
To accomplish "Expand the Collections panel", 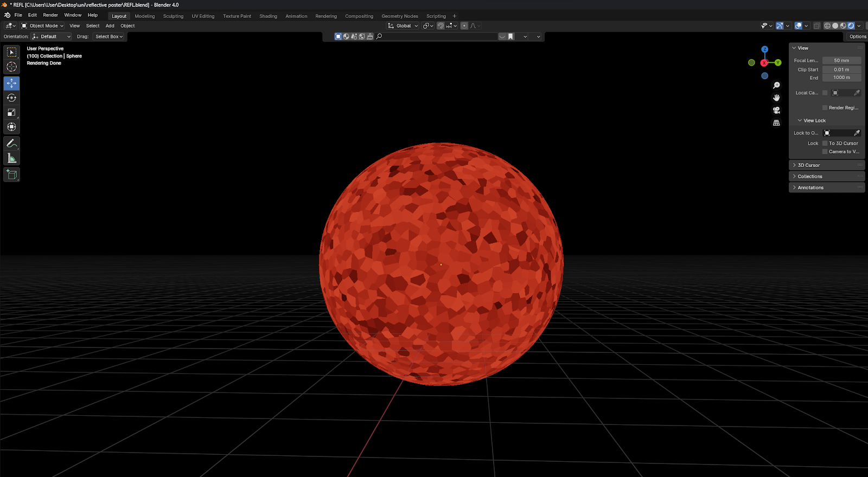I will [826, 177].
